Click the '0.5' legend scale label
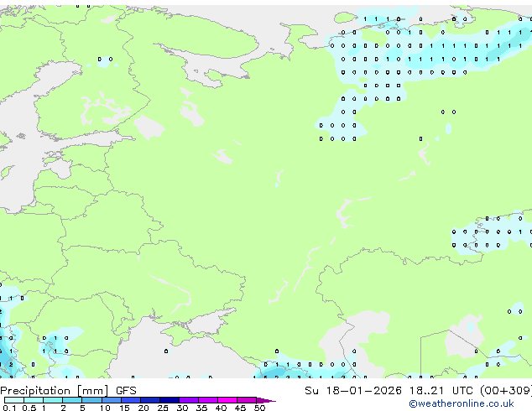The image size is (532, 411). (29, 408)
